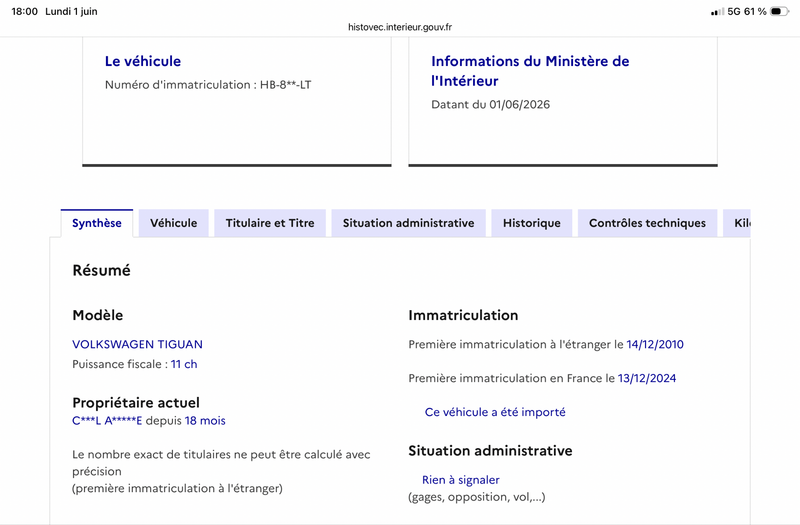Click owner name 'C***L A*****E'
The image size is (800, 525).
pyautogui.click(x=107, y=421)
